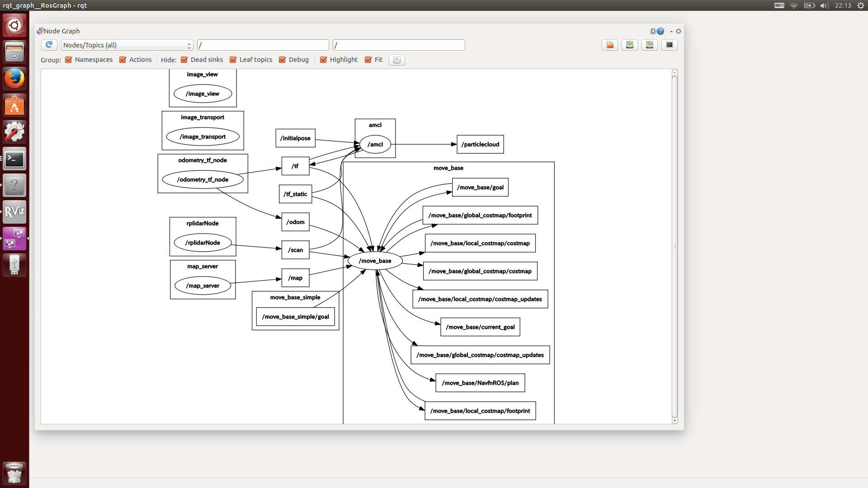Screen dimensions: 868x488
Task: Click the second filter slash input field
Action: pos(398,45)
